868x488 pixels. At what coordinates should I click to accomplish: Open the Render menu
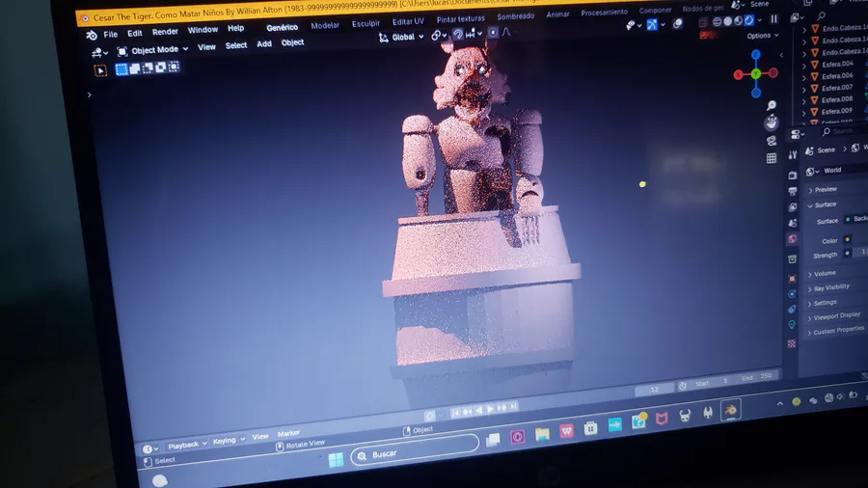click(x=165, y=32)
